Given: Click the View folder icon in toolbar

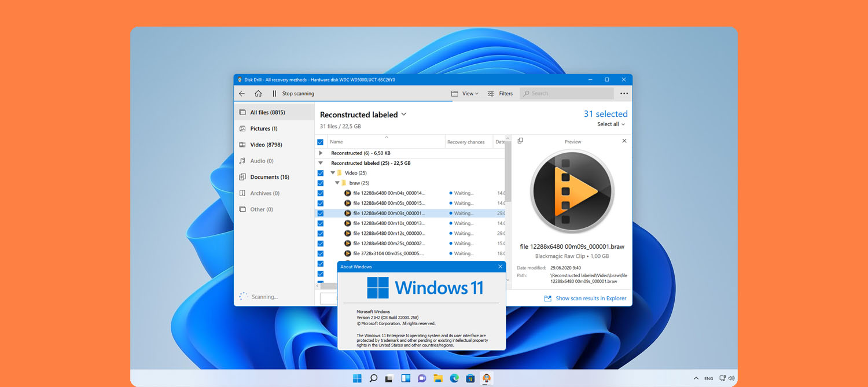Looking at the screenshot, I should pos(455,93).
